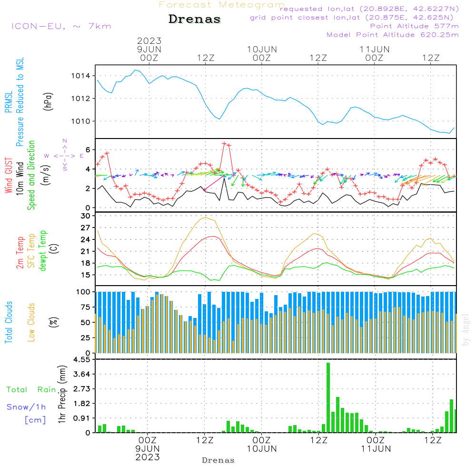Click the 1014 pressure tick value
The width and height of the screenshot is (476, 476).
tap(81, 76)
